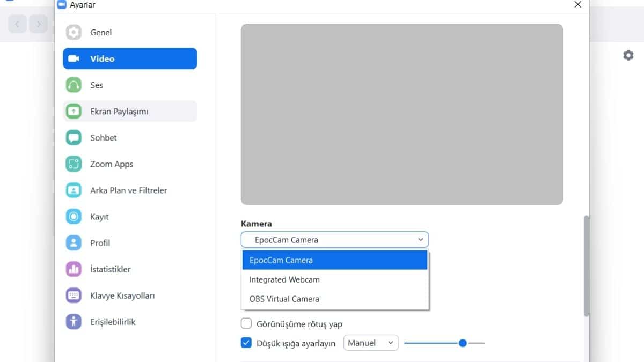Choose Integrated Webcam from camera list

(x=335, y=279)
